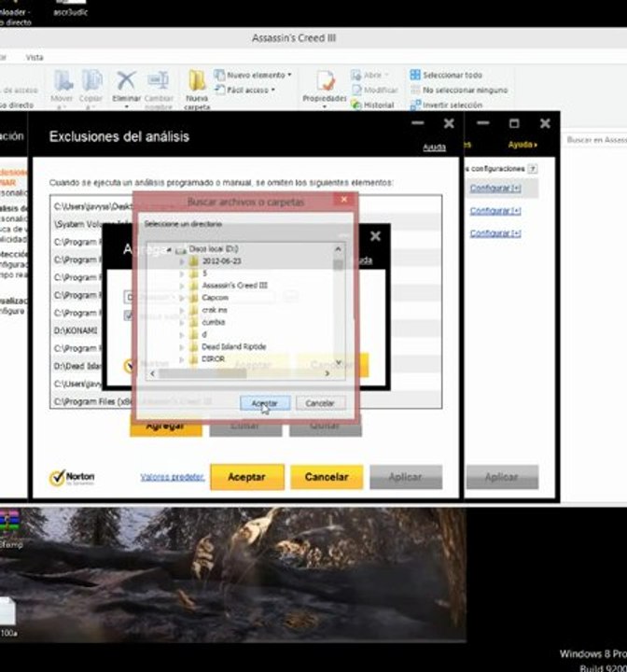Open the Ayuda menu in the rear Norton window
627x672 pixels.
[x=522, y=145]
